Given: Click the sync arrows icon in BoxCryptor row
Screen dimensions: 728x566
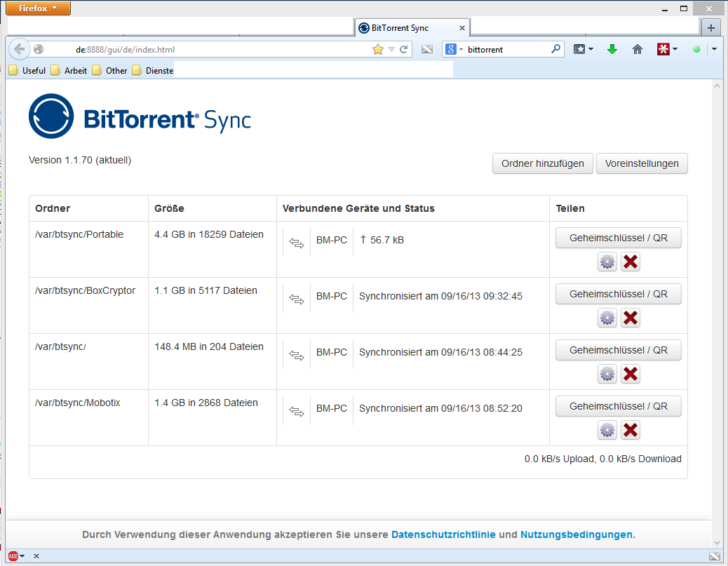Looking at the screenshot, I should 296,299.
